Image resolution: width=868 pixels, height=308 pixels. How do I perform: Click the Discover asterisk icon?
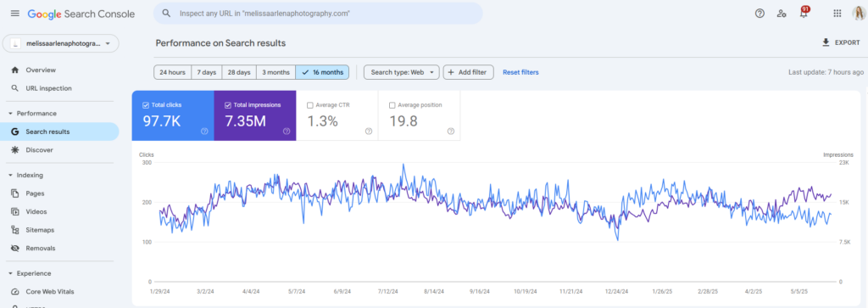click(x=15, y=150)
